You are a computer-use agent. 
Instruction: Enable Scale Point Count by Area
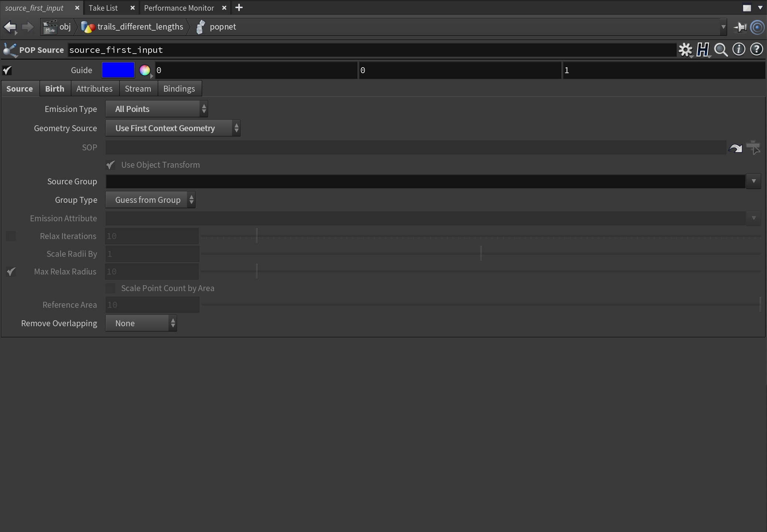coord(110,288)
